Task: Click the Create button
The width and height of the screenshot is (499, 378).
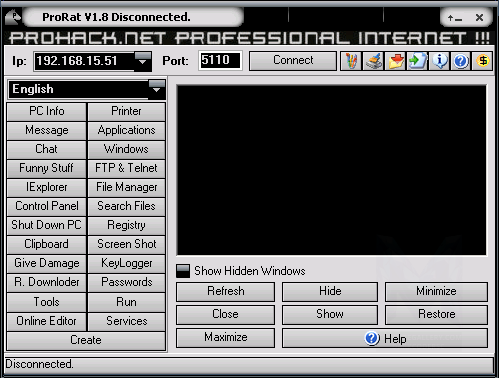Action: (86, 340)
